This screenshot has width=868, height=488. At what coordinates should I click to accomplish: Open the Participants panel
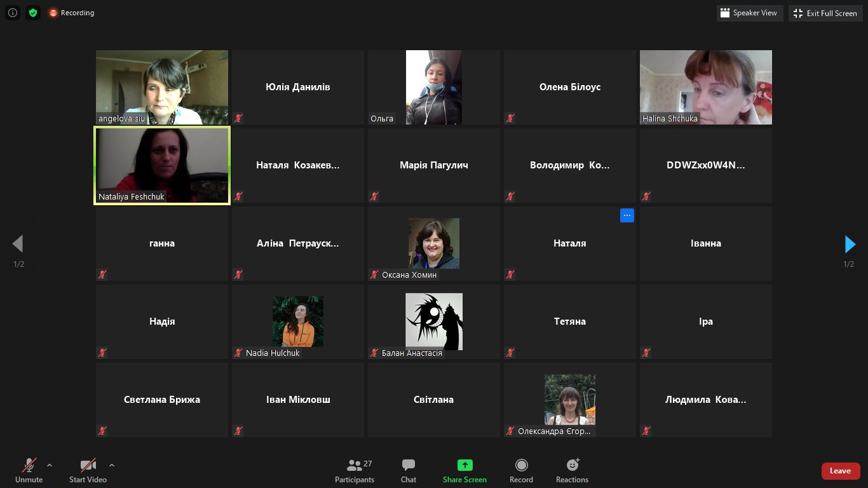click(355, 471)
